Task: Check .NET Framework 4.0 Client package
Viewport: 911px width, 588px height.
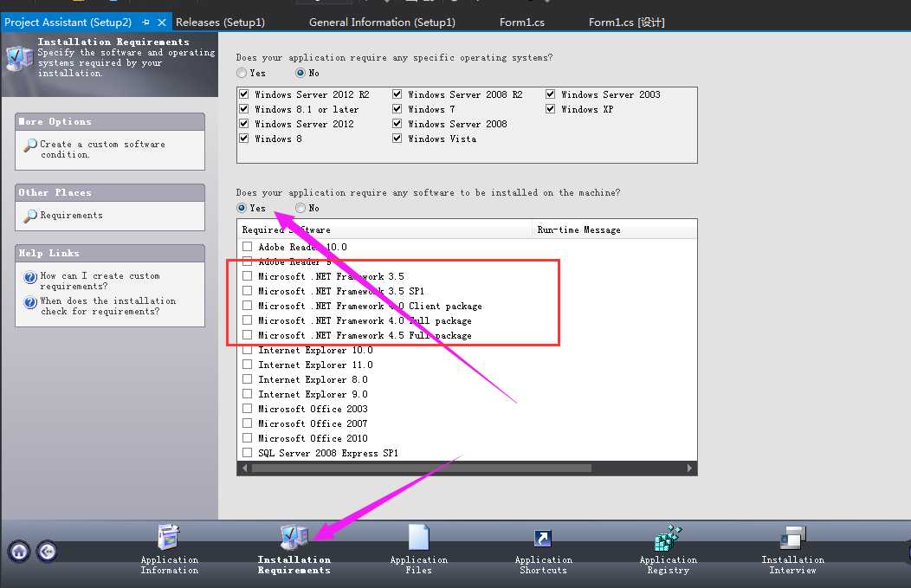Action: coord(248,306)
